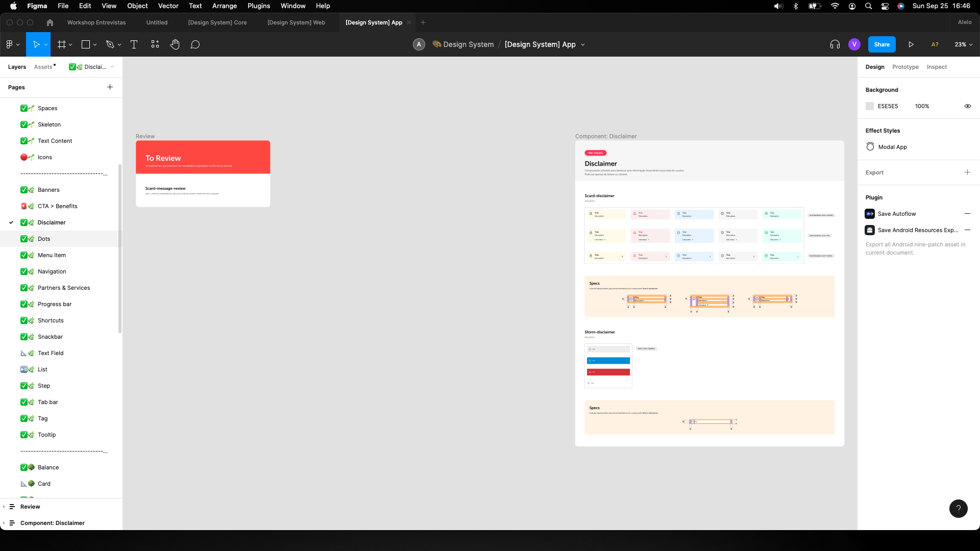
Task: Start audio conversation with headphones icon
Action: click(x=835, y=44)
